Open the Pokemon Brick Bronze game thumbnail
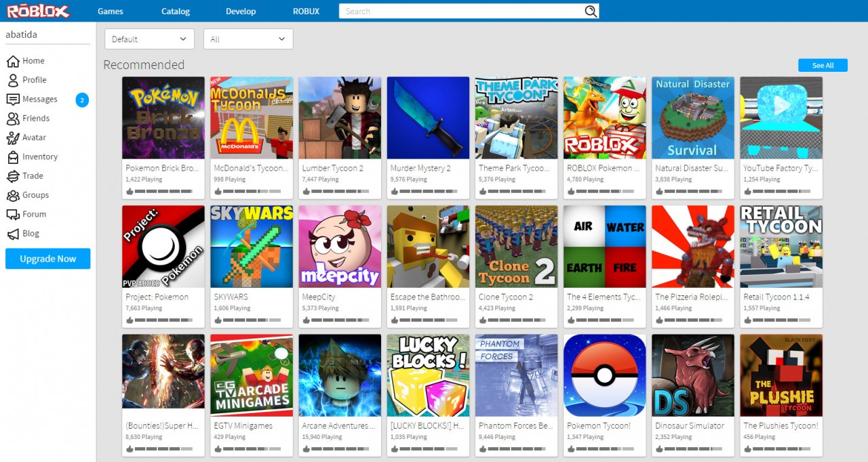 163,118
